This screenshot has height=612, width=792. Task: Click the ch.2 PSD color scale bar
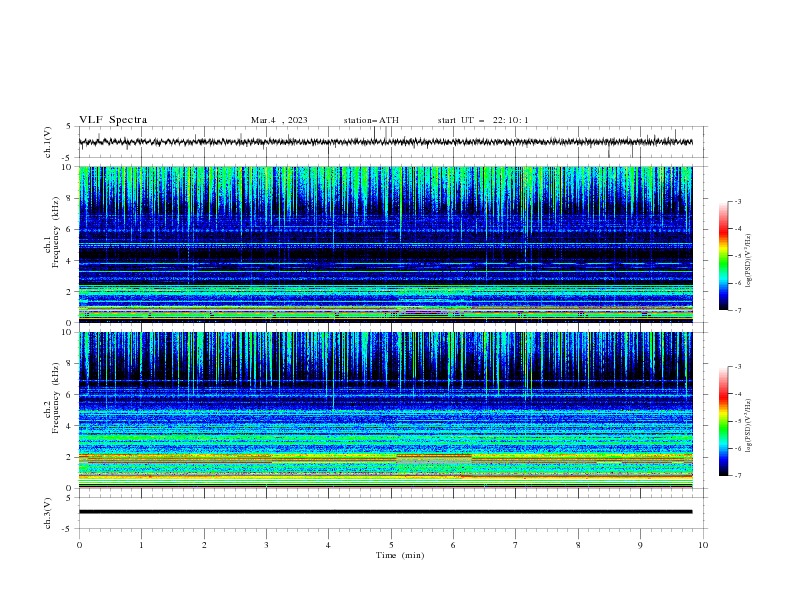(723, 421)
